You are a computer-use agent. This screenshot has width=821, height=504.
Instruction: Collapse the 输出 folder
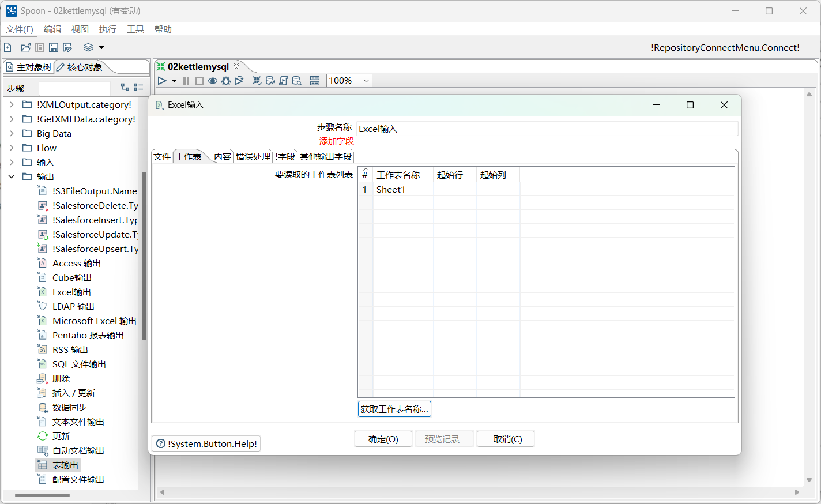(x=12, y=176)
